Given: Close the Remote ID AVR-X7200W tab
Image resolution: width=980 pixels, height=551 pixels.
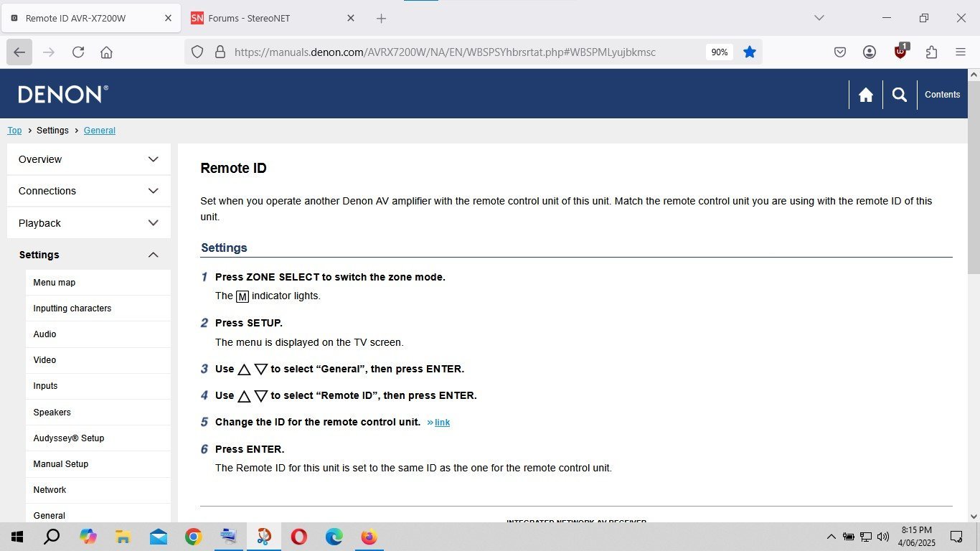Looking at the screenshot, I should (x=168, y=18).
